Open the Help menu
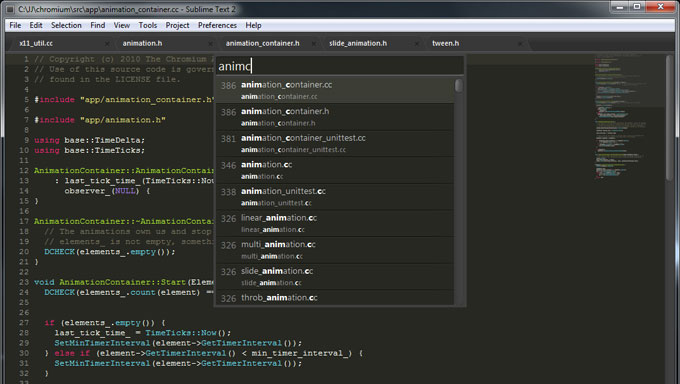This screenshot has height=384, width=680. coord(253,25)
